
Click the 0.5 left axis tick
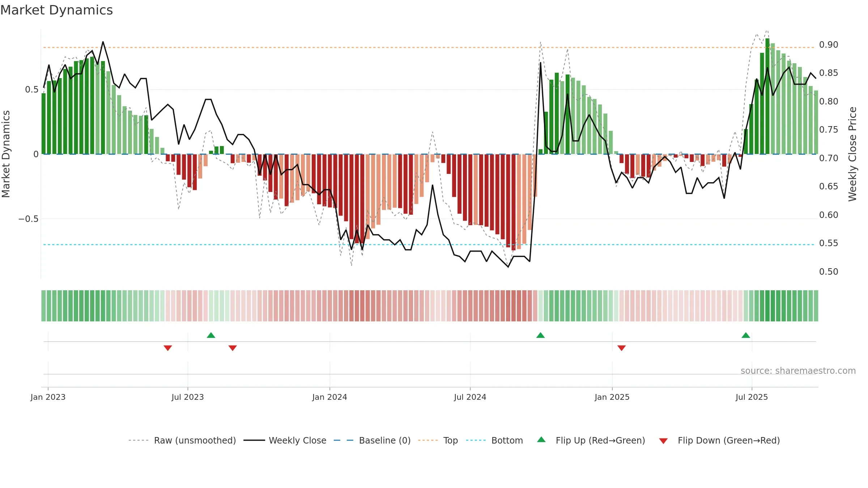(32, 90)
